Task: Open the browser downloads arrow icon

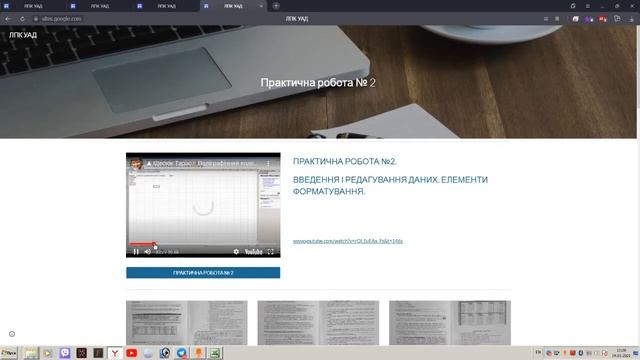Action: tap(631, 19)
